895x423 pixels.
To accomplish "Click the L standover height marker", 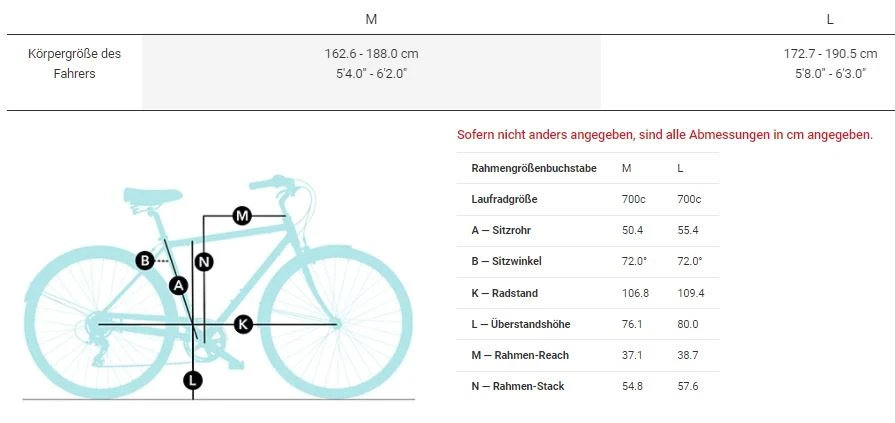I will coord(193,380).
